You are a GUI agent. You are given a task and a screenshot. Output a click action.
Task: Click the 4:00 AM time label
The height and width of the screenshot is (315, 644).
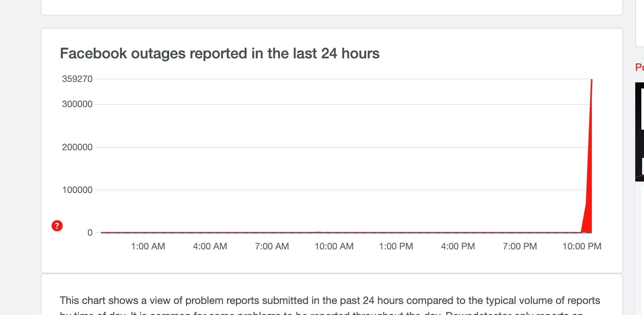click(210, 246)
